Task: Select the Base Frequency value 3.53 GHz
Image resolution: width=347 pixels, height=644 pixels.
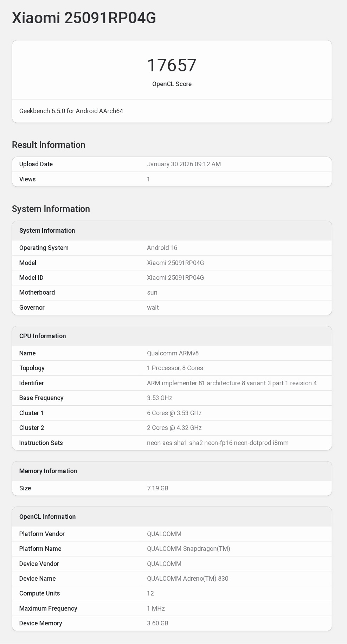Action: pyautogui.click(x=160, y=398)
